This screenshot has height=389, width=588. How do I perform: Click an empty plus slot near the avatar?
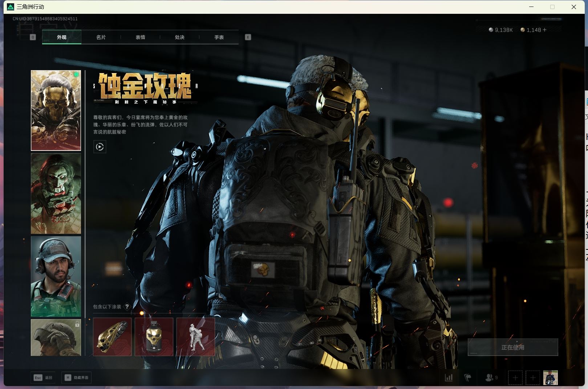pos(515,378)
